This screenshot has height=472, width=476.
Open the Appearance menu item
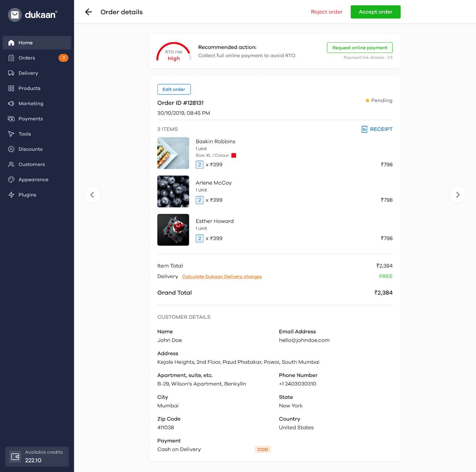point(37,179)
